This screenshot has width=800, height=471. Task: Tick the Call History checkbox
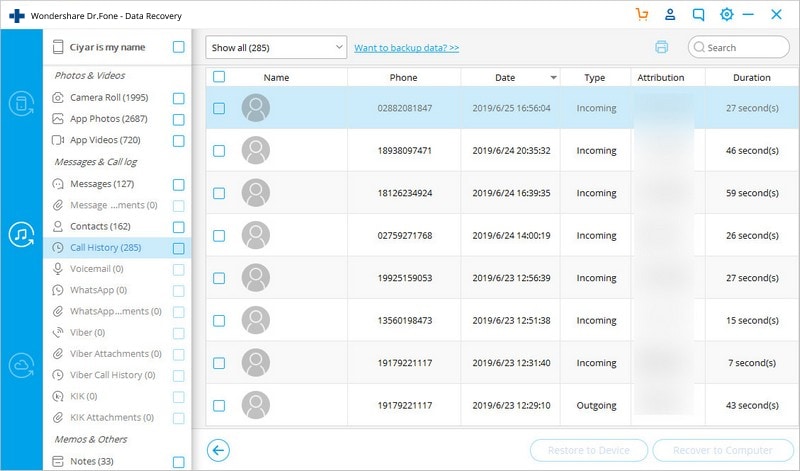[179, 249]
